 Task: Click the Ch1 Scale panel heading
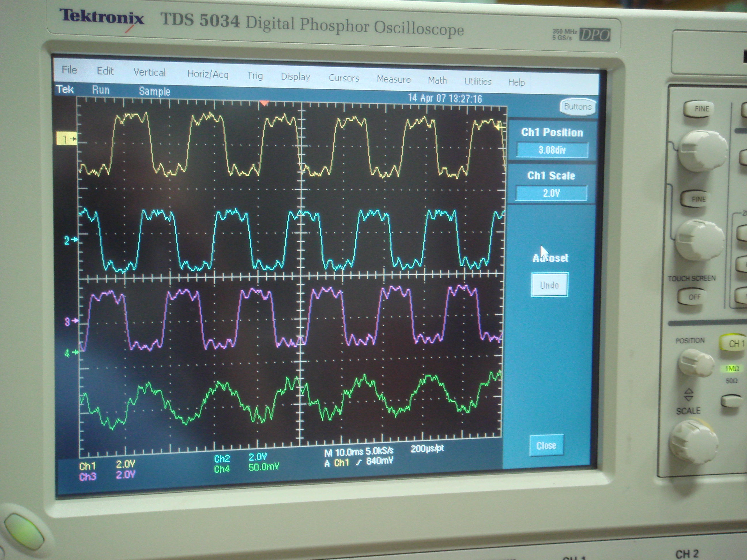tap(551, 175)
